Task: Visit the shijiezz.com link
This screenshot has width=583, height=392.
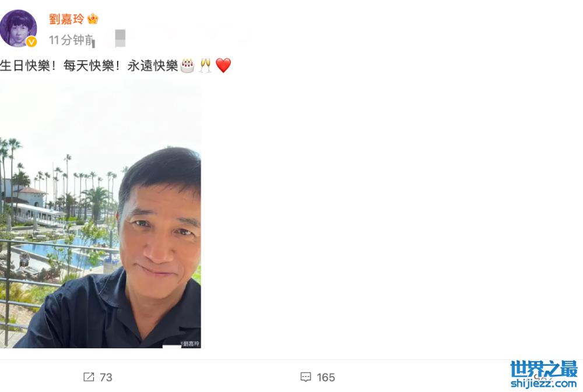Action: click(543, 383)
